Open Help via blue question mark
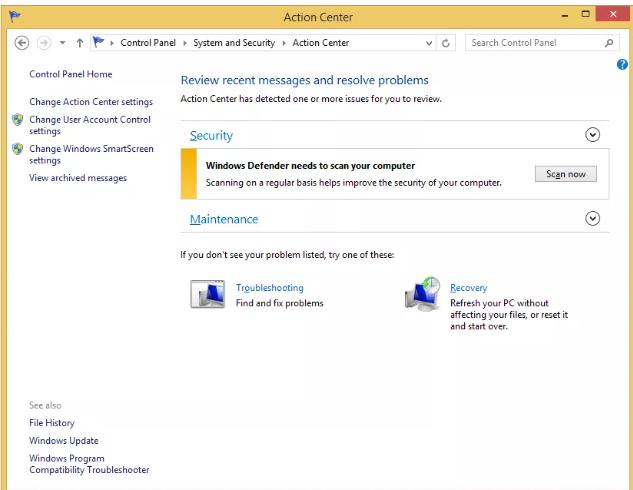This screenshot has height=490, width=633. tap(622, 64)
